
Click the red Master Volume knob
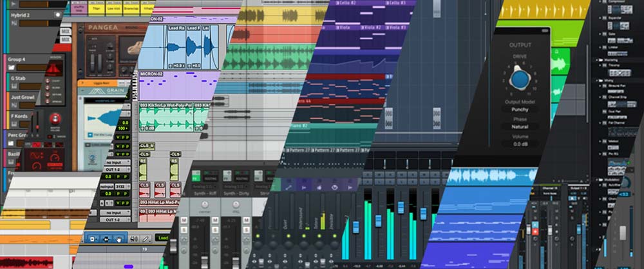(54, 119)
